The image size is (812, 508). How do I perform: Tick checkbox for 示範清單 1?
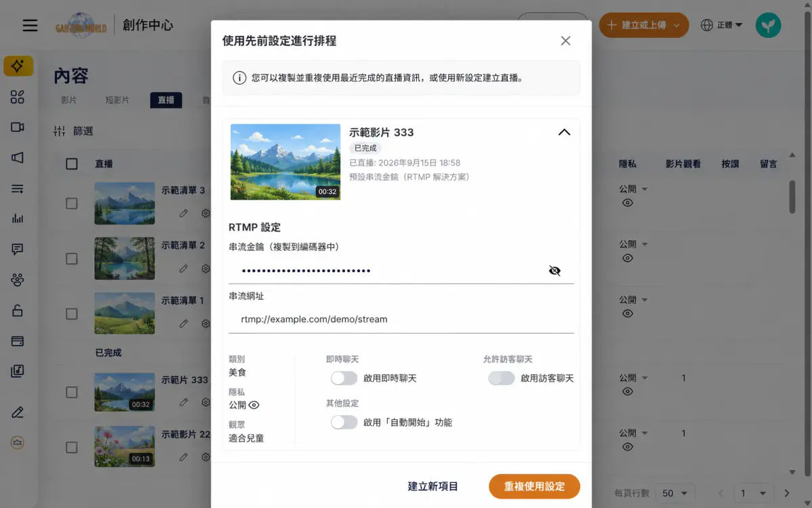(x=72, y=314)
